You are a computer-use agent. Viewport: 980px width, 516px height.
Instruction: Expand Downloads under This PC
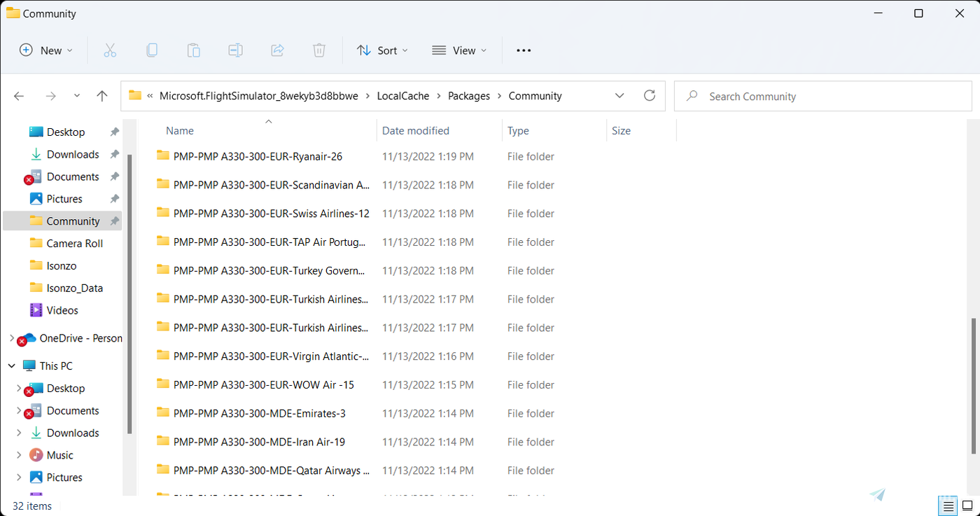tap(19, 433)
